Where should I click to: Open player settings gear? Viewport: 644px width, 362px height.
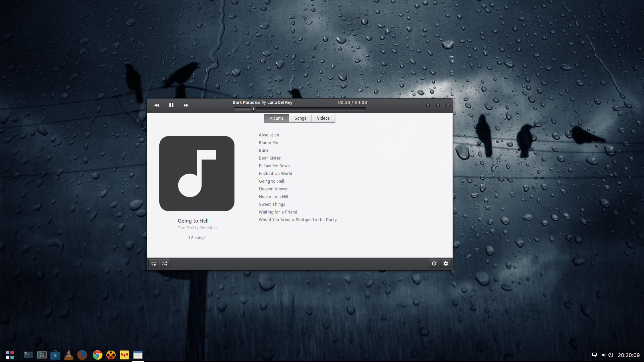[446, 263]
